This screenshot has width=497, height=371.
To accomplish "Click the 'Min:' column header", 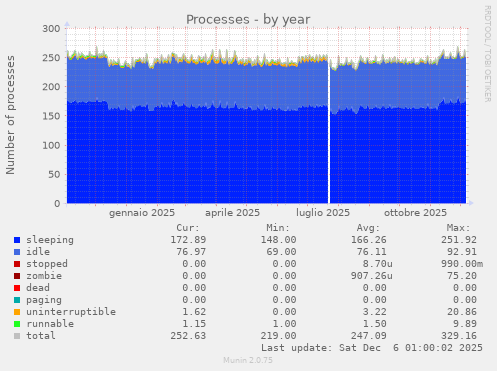I will (278, 228).
